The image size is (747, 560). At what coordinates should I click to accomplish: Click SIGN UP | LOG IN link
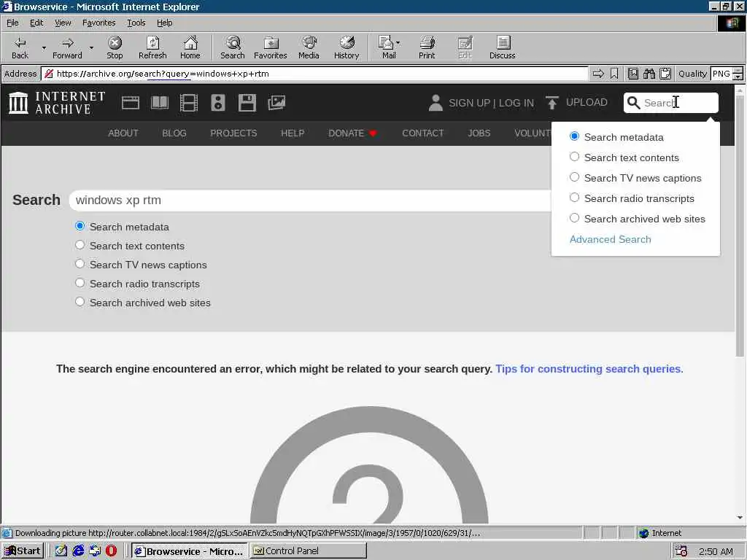[491, 103]
